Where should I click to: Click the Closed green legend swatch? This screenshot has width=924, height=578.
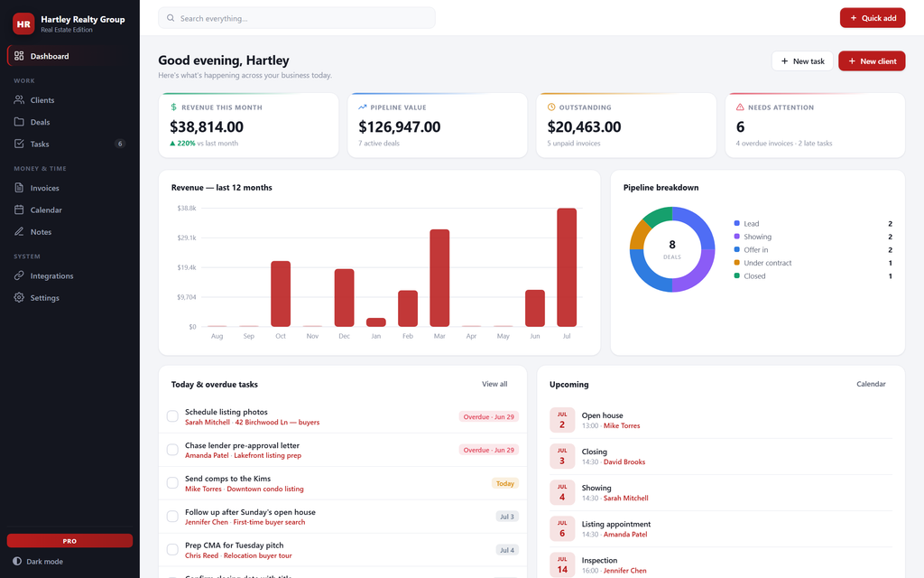pos(736,275)
